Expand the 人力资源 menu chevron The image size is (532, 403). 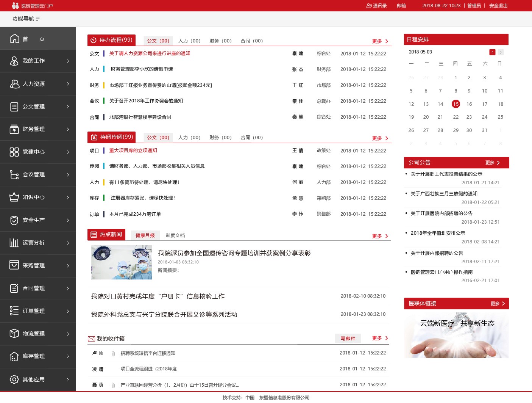tap(68, 83)
